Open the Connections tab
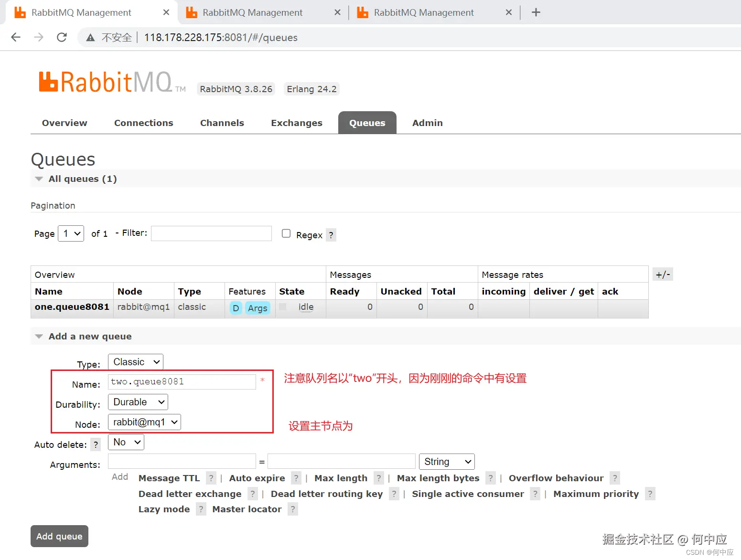The width and height of the screenshot is (741, 560). [144, 123]
